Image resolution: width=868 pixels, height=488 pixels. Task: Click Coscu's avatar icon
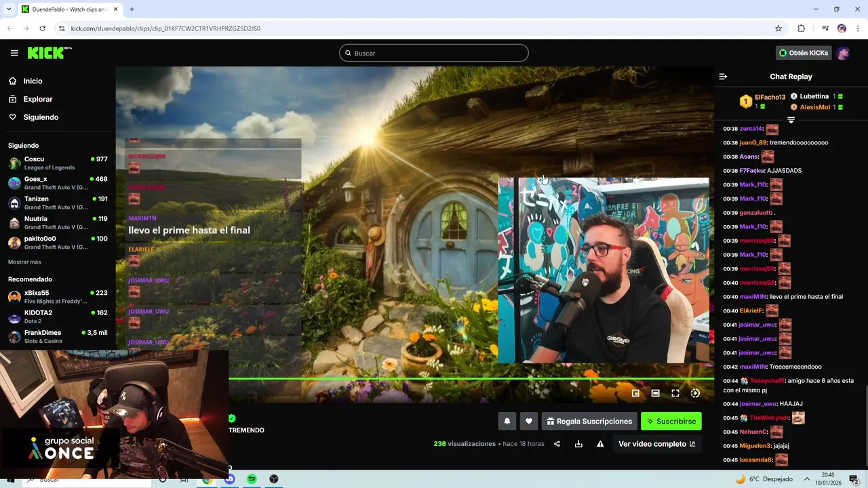click(14, 163)
